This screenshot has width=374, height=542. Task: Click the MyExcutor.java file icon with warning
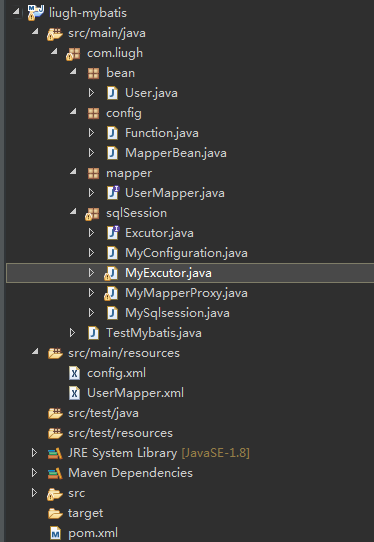tap(111, 273)
